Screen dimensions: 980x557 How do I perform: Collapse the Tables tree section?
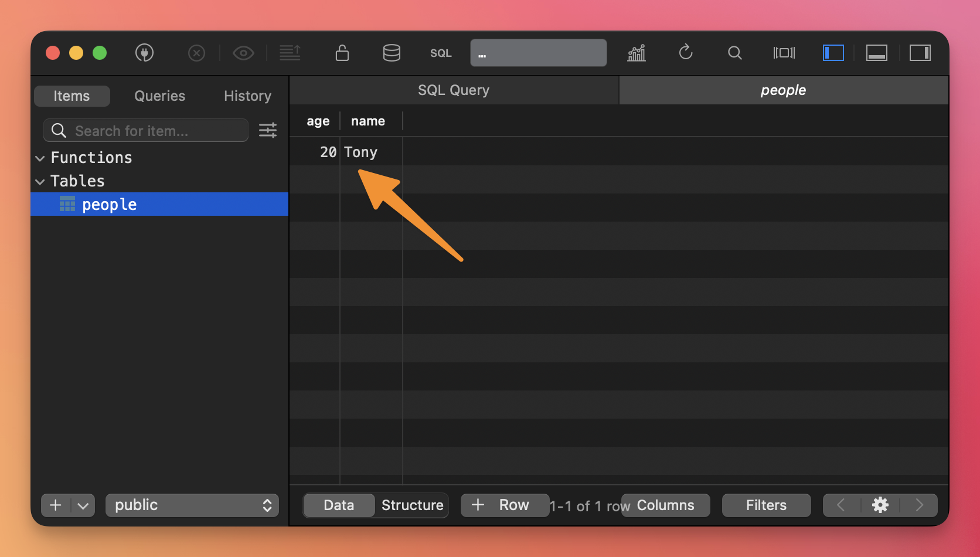40,182
